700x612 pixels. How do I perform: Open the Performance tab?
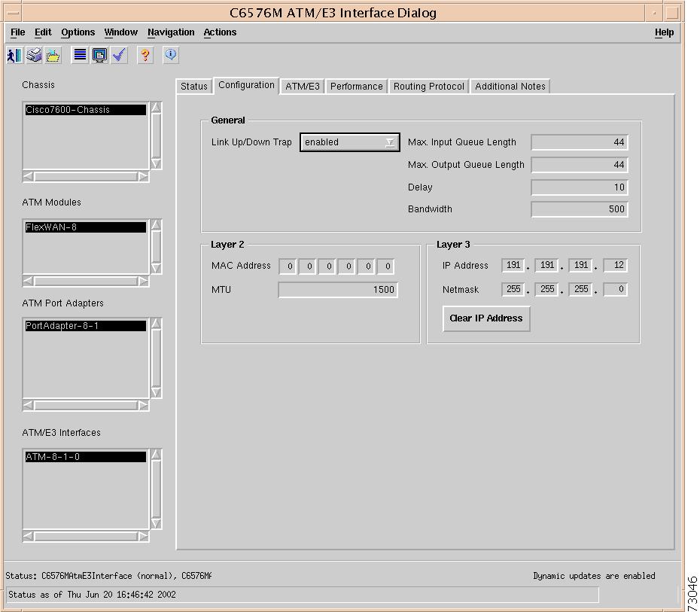click(356, 86)
